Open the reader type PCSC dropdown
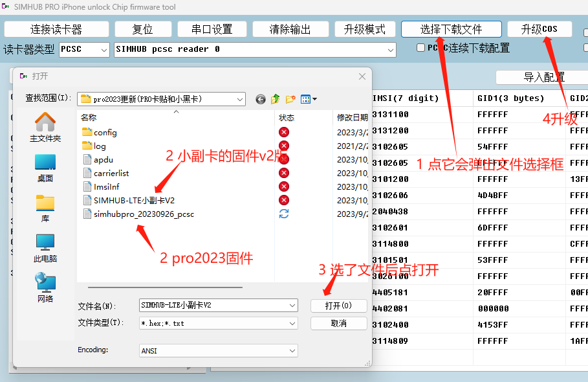 pyautogui.click(x=104, y=50)
